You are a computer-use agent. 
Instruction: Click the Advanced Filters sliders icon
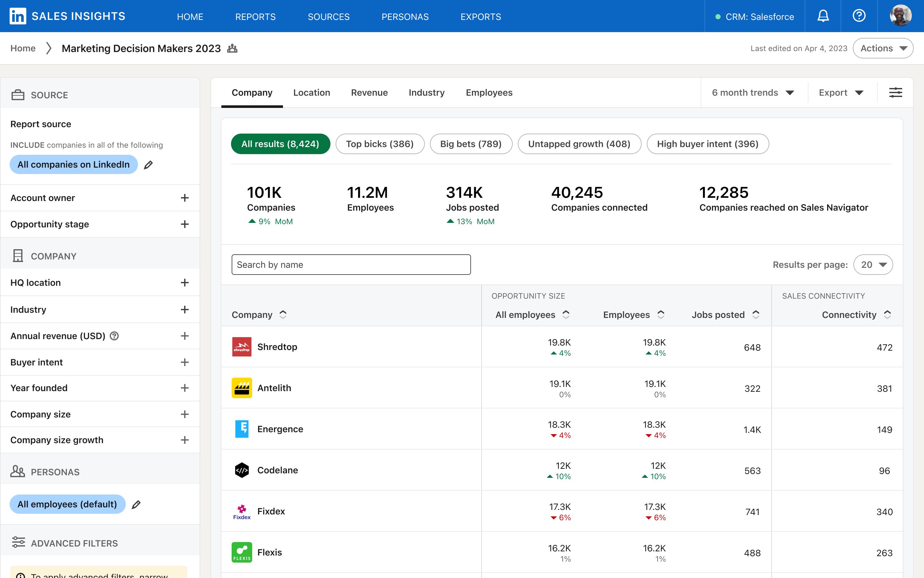[x=18, y=542]
